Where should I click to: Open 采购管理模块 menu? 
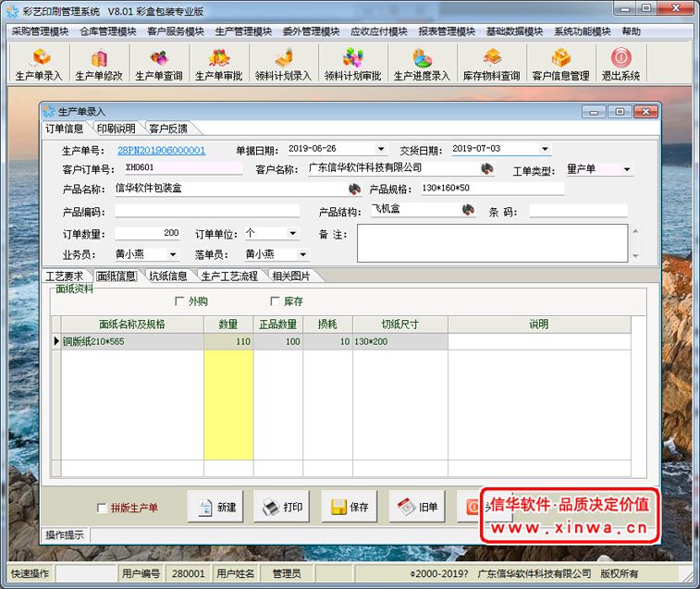click(x=40, y=31)
